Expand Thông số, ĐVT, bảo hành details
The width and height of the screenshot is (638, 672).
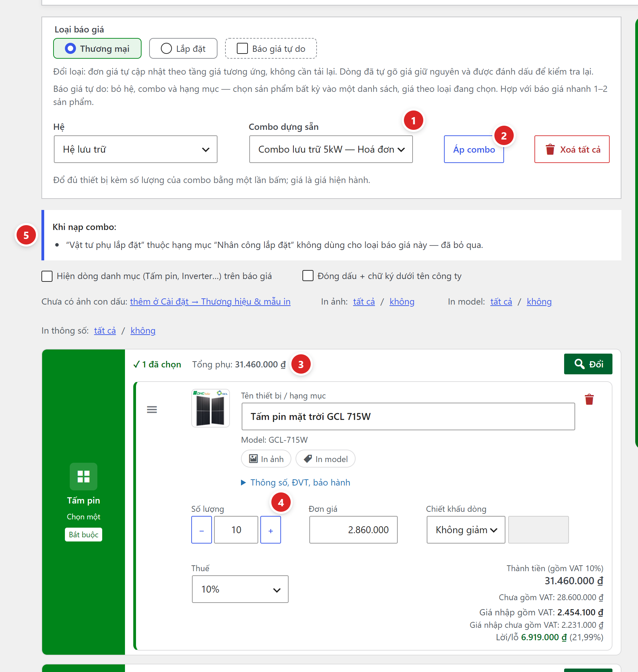[x=296, y=482]
